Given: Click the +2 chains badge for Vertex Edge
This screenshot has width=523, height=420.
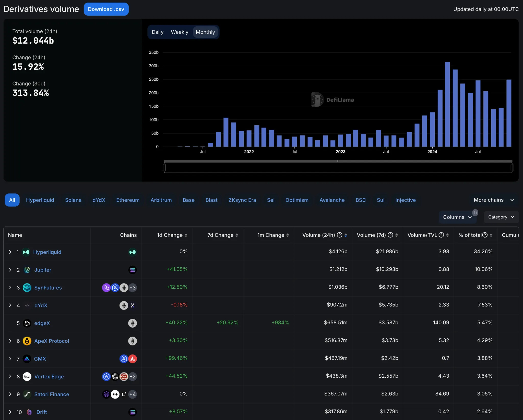Looking at the screenshot, I should tap(133, 377).
